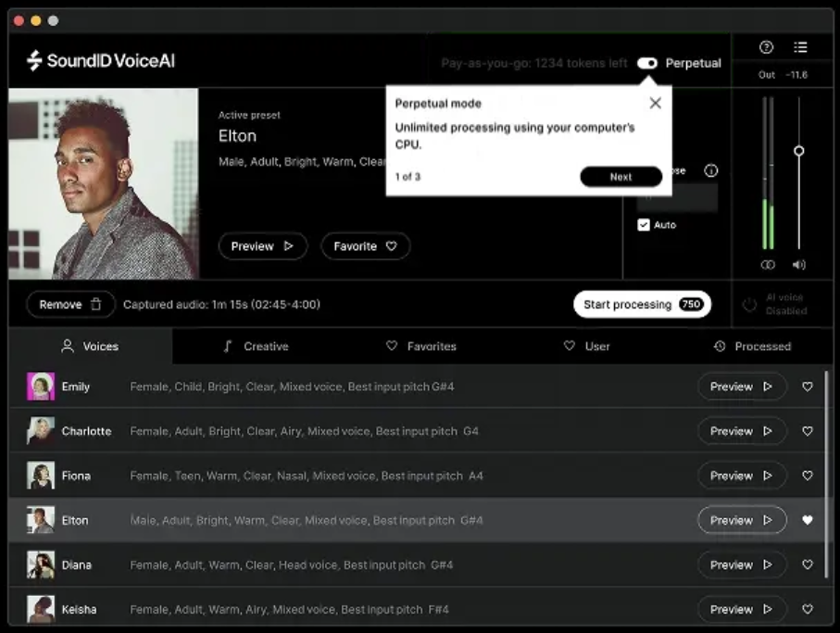Click the info icon beside transpose
This screenshot has width=840, height=633.
pyautogui.click(x=711, y=171)
